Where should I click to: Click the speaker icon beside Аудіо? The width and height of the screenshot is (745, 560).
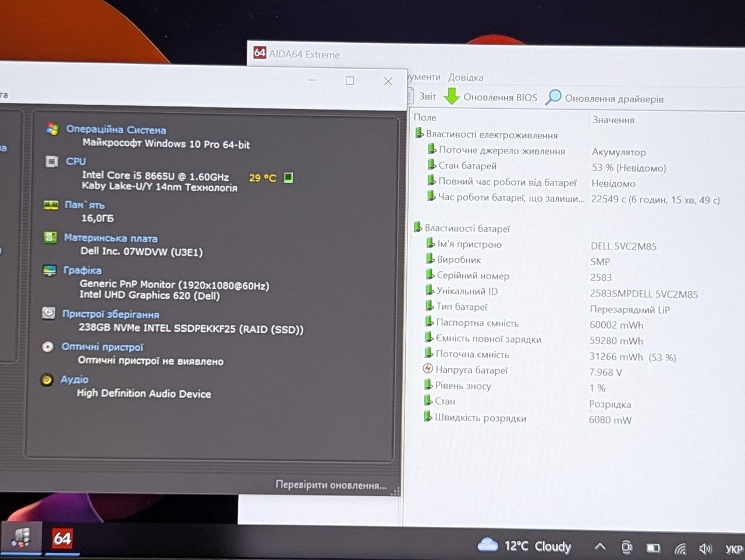47,380
